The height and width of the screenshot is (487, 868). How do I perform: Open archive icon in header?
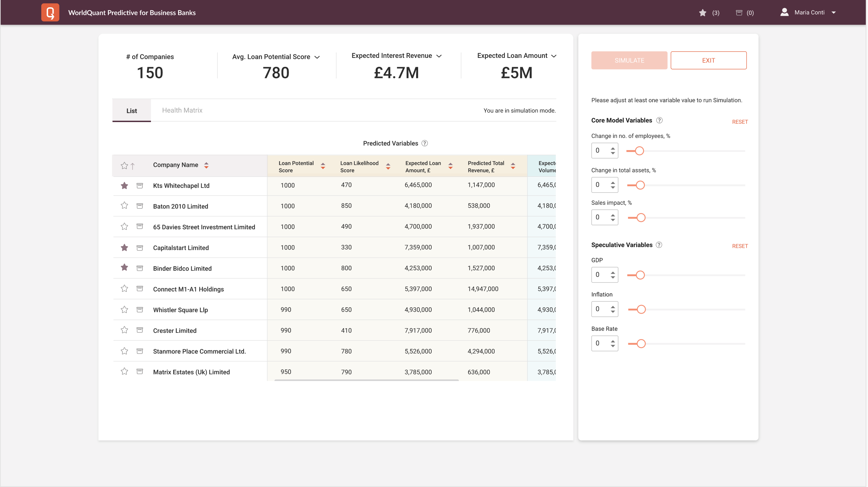click(739, 13)
